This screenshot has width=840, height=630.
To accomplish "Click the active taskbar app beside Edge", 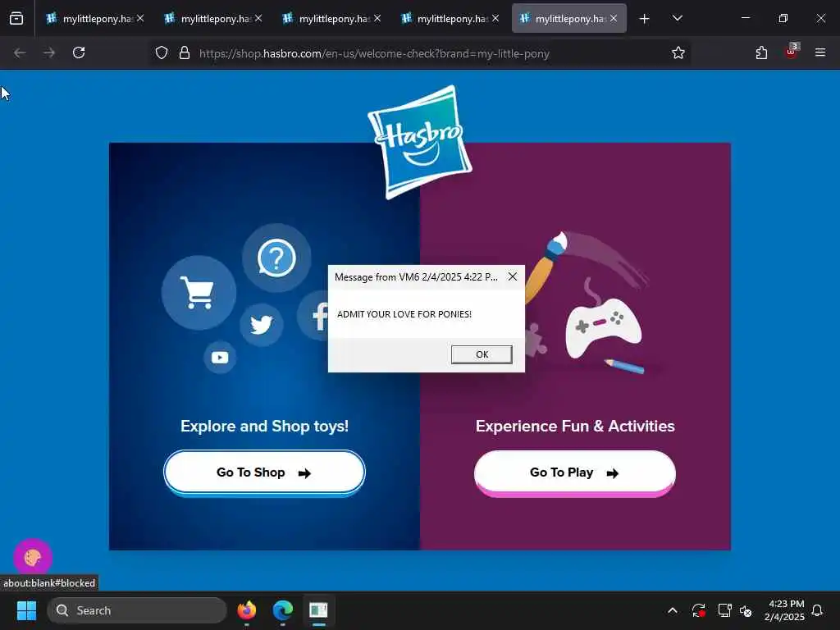I will [318, 610].
